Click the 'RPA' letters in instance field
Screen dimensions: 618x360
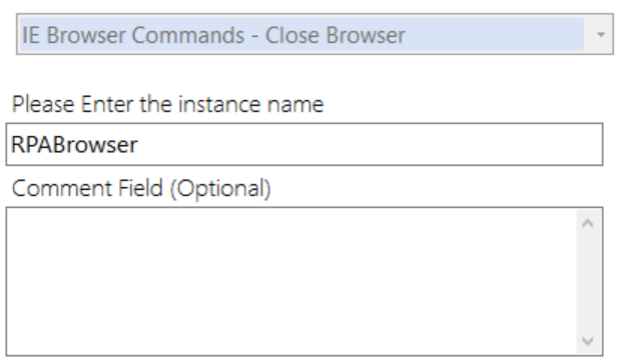pyautogui.click(x=32, y=145)
